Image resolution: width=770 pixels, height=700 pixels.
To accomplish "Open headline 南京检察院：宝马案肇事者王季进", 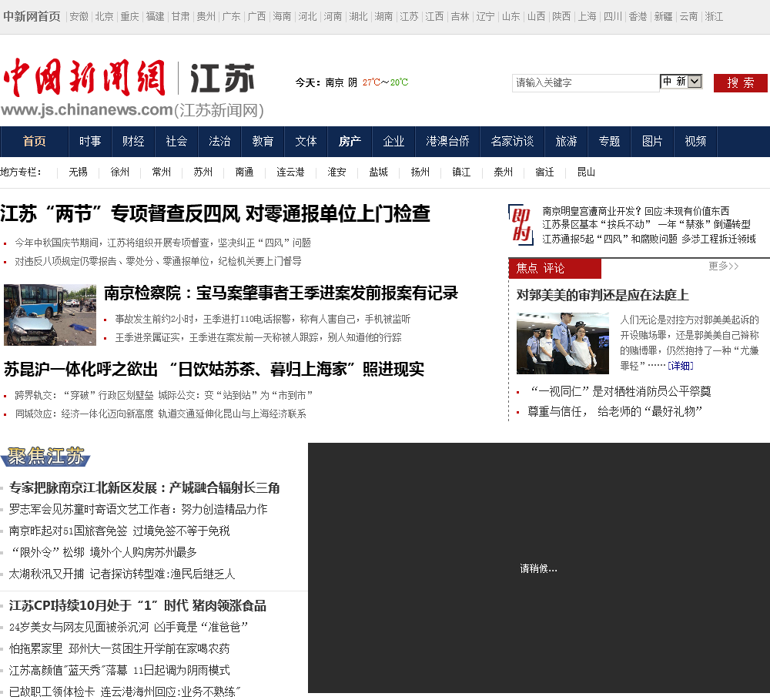I will [x=281, y=293].
